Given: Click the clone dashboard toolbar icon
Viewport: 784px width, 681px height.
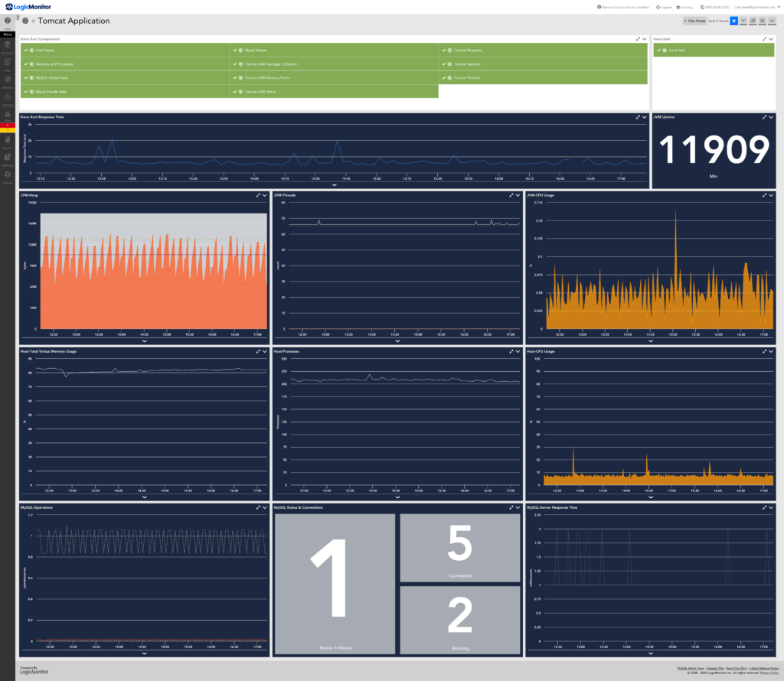Looking at the screenshot, I should [x=753, y=21].
